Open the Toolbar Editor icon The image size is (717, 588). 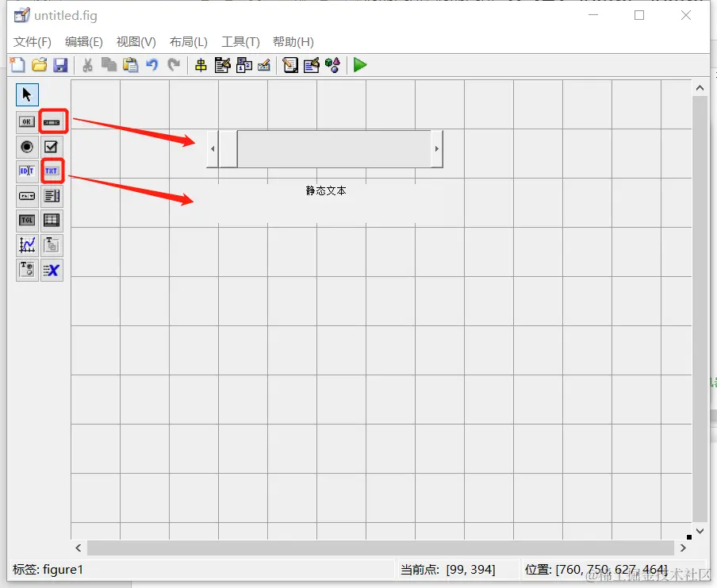(x=264, y=65)
